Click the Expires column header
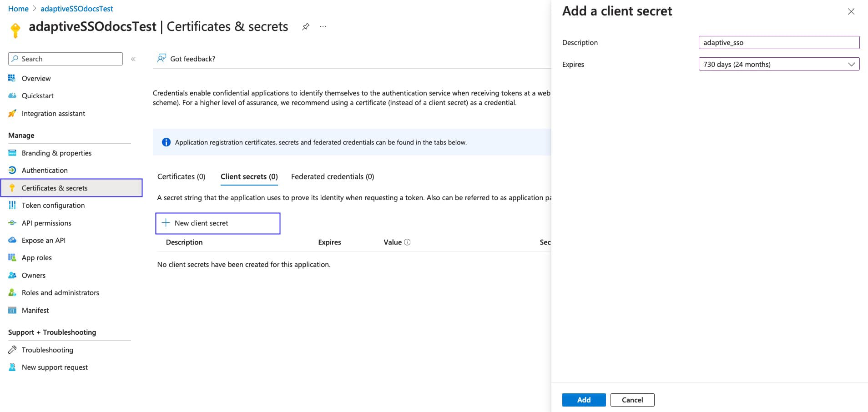The image size is (868, 412). coord(329,242)
